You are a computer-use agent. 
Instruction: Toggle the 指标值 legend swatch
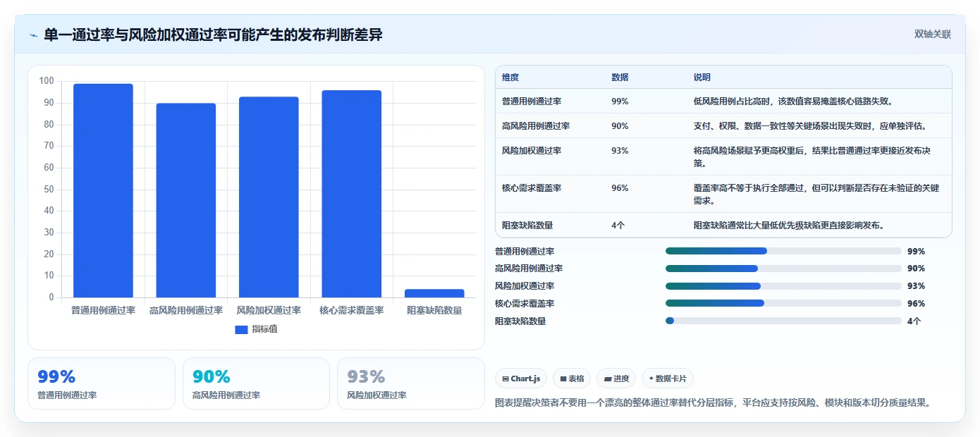(x=241, y=329)
